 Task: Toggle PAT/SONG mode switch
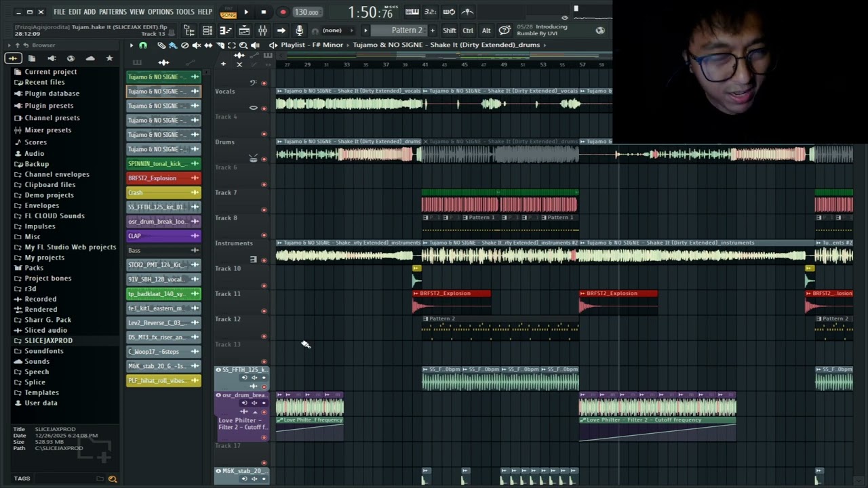pyautogui.click(x=229, y=12)
